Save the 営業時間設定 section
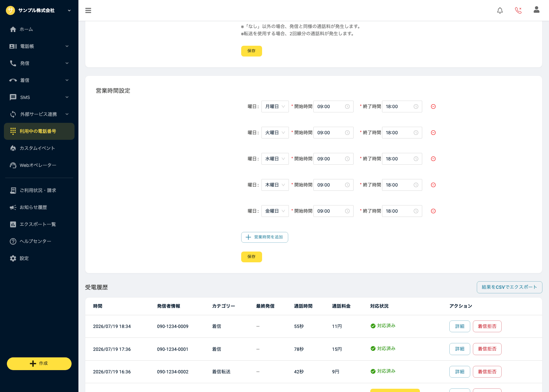 click(252, 257)
